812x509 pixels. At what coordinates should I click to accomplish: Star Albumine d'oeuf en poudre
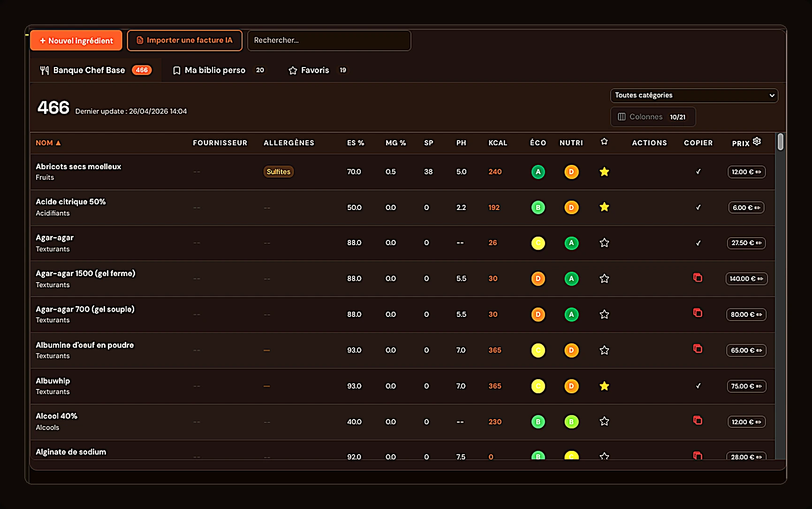(x=604, y=350)
